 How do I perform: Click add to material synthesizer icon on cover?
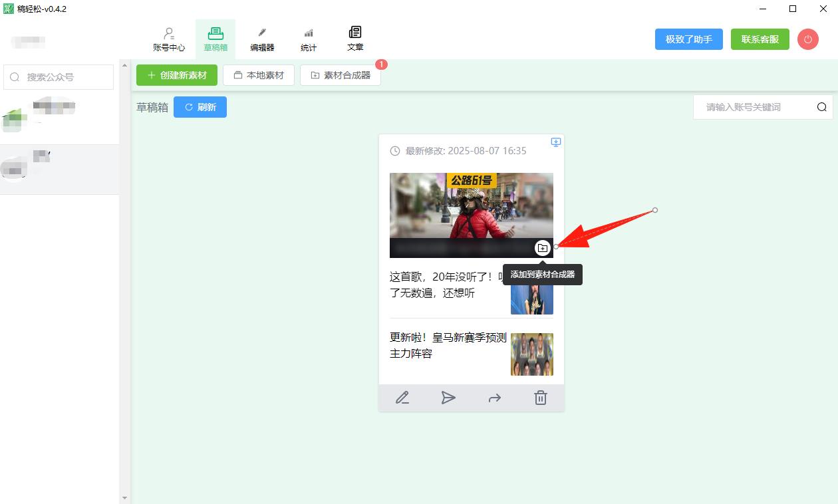click(x=542, y=248)
